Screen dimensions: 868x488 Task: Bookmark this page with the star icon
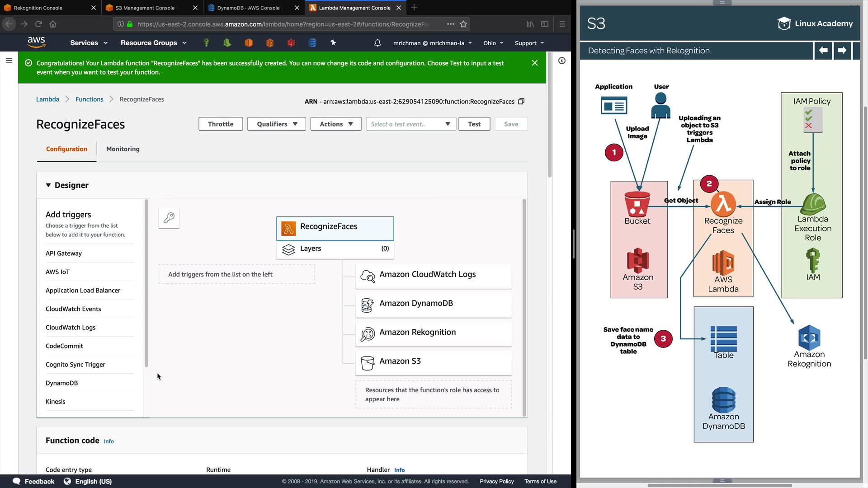(463, 24)
